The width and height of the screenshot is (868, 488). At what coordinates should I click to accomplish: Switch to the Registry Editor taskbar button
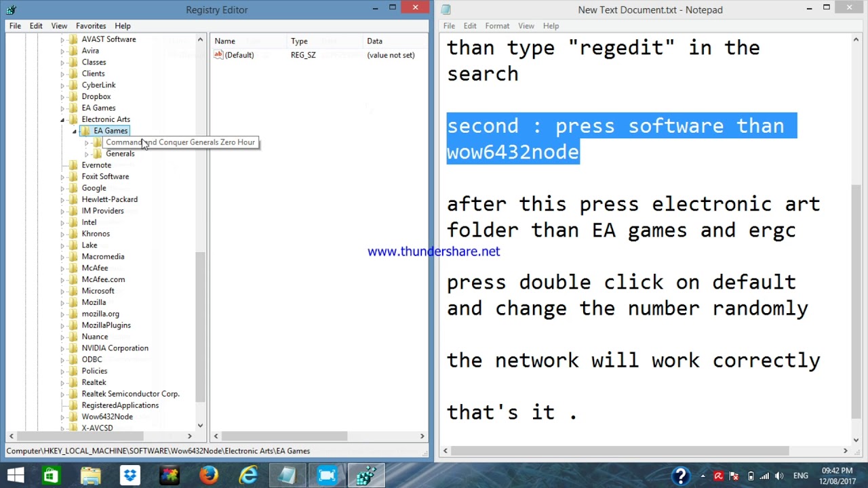point(366,476)
